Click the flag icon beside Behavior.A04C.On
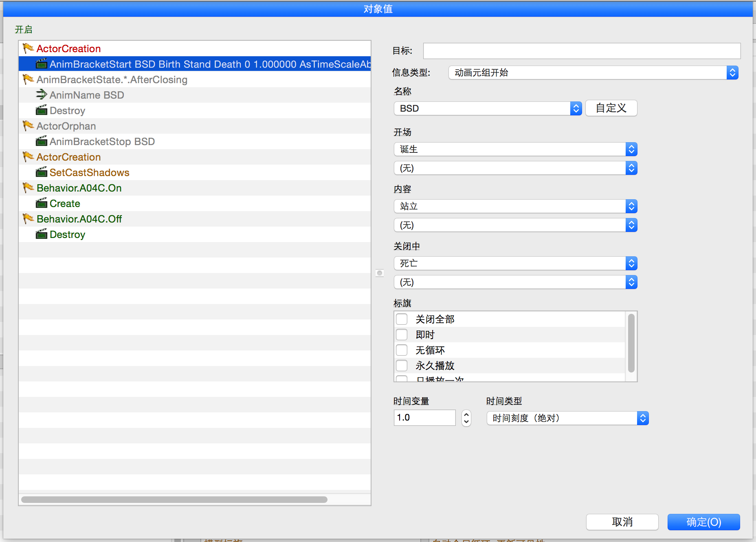This screenshot has width=756, height=542. 28,188
